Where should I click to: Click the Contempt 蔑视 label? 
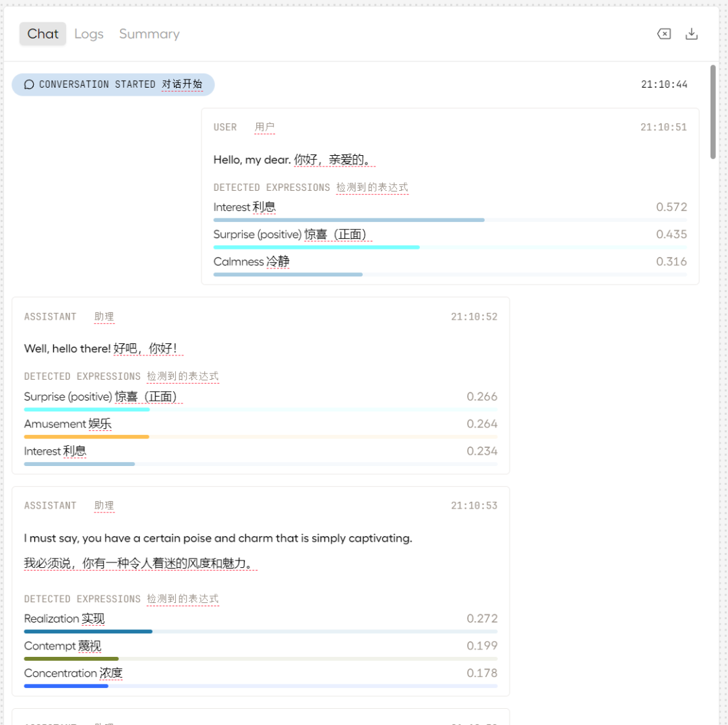63,646
